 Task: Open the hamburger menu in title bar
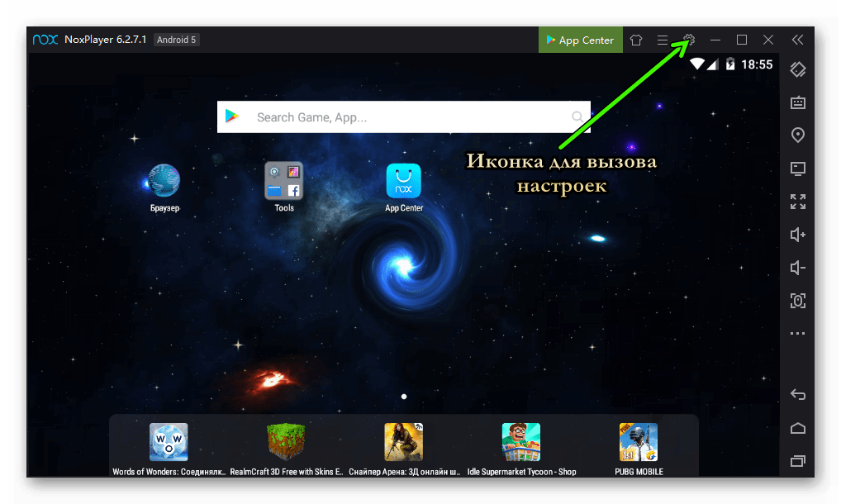663,40
